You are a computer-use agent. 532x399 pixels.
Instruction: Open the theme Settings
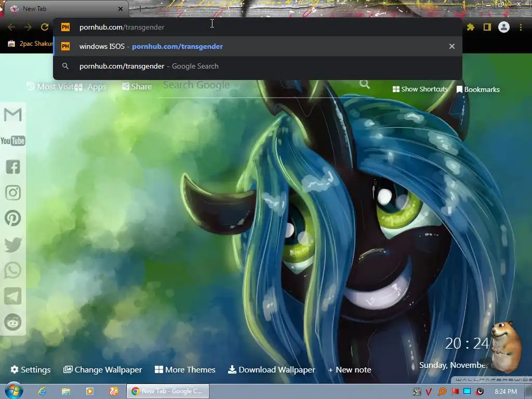pyautogui.click(x=31, y=369)
